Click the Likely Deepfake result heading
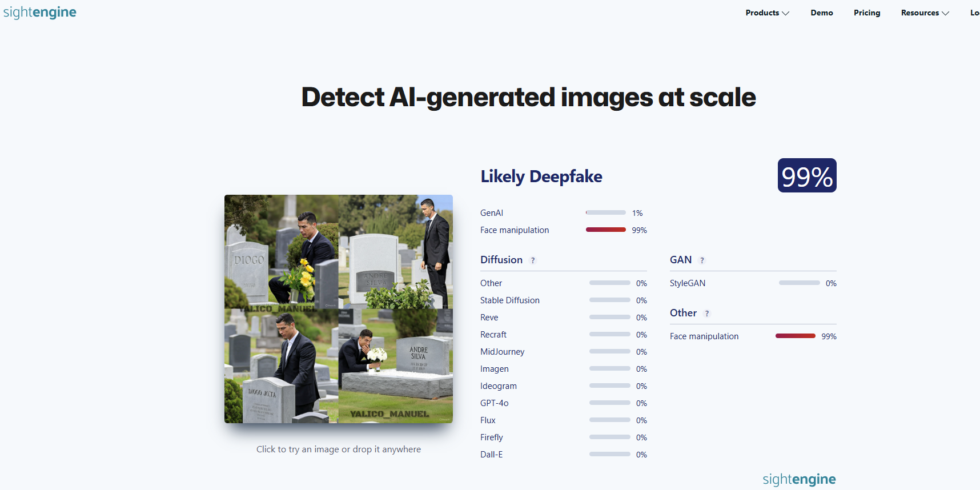 (541, 176)
